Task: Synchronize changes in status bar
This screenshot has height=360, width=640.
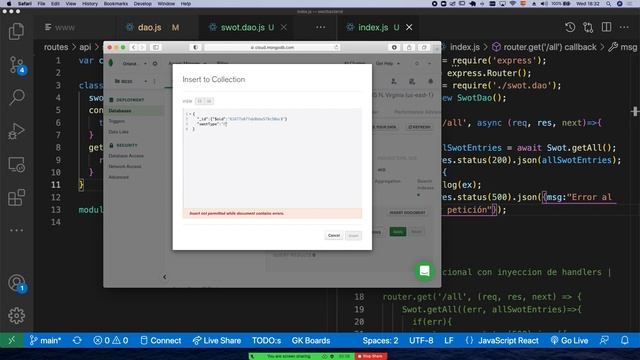Action: click(77, 340)
